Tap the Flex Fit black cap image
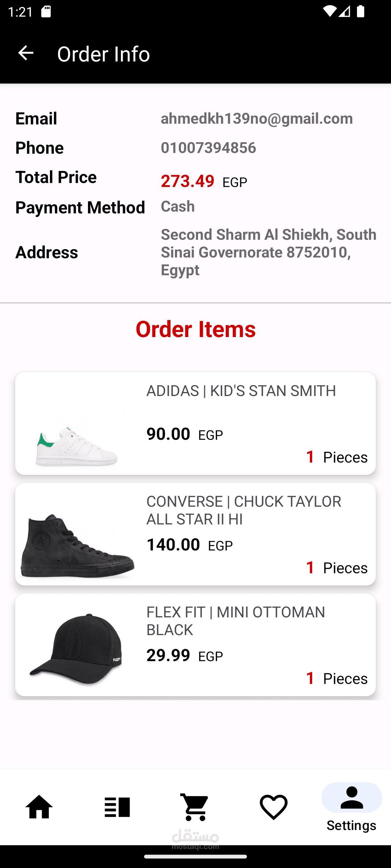The image size is (391, 868). pyautogui.click(x=77, y=648)
